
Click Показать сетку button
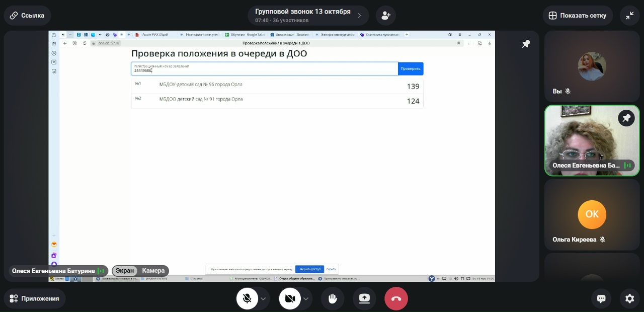577,16
